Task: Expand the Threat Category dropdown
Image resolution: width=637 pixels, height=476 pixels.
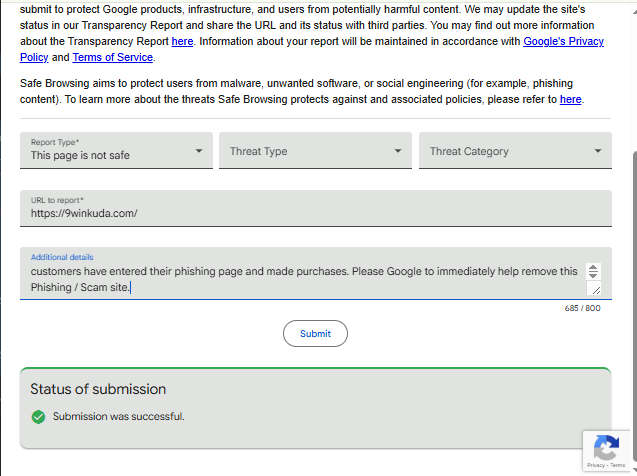Action: (515, 150)
